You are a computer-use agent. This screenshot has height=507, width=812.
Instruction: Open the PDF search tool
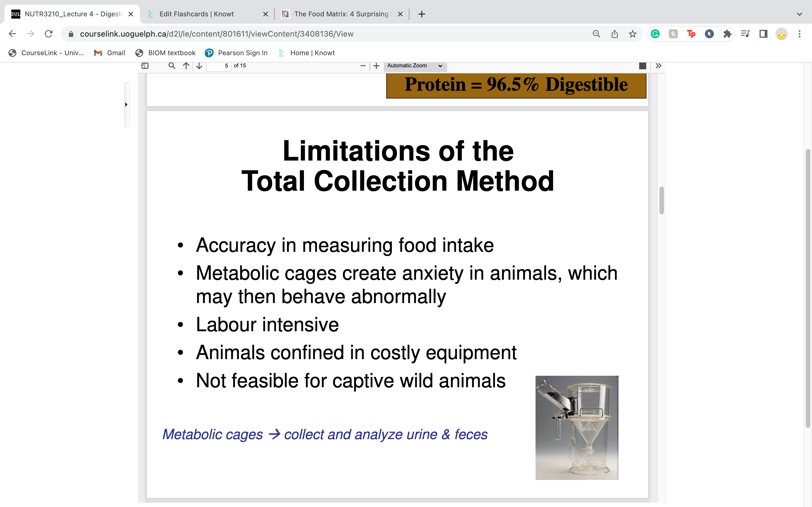click(x=172, y=66)
